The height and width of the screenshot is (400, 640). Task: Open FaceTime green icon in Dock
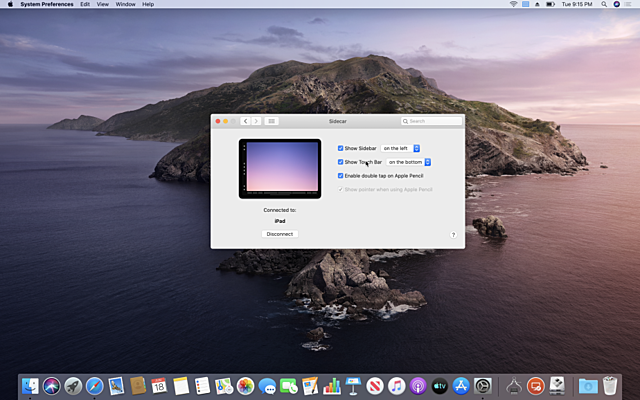coord(289,386)
